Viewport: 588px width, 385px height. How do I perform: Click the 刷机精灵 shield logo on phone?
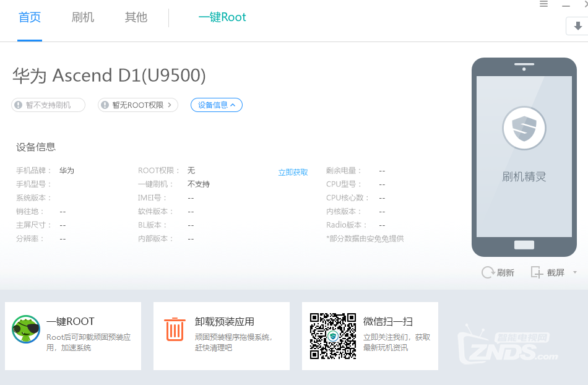(x=524, y=128)
